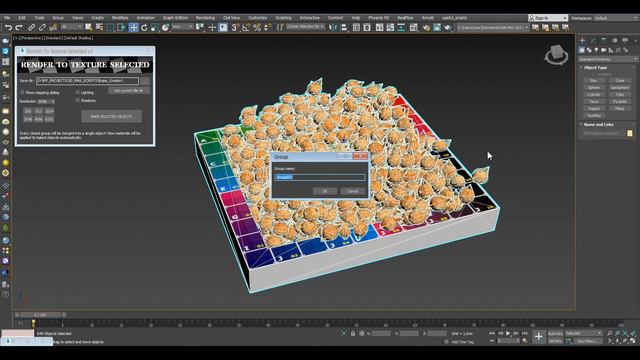
Task: Click Maximize Viewport Toggle icon
Action: pos(633,340)
